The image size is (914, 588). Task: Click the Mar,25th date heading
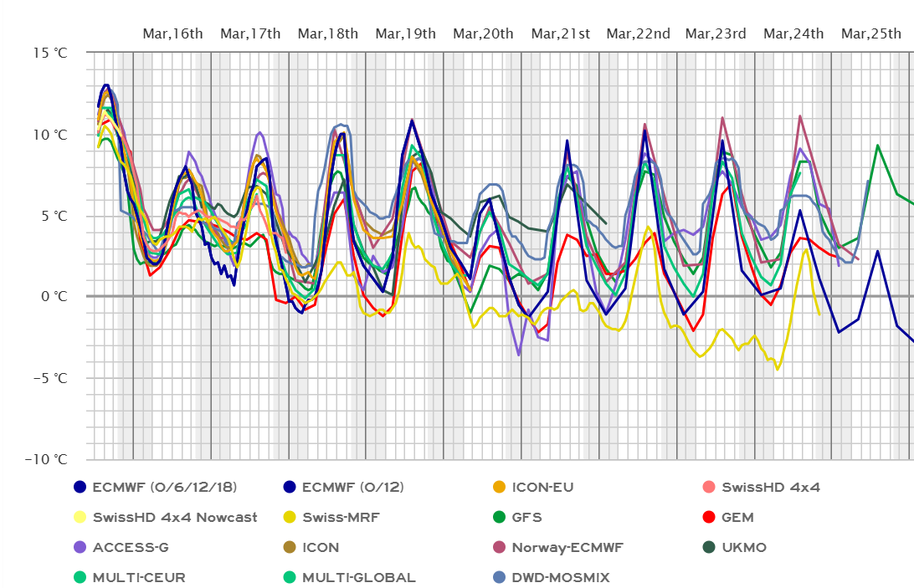(x=871, y=33)
